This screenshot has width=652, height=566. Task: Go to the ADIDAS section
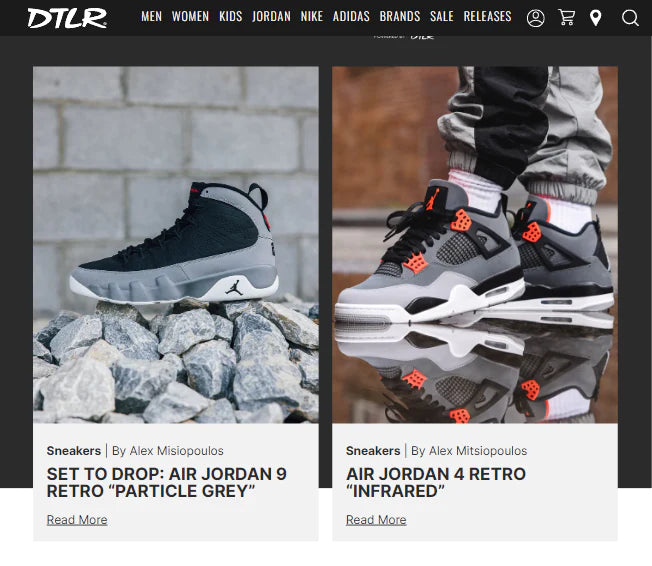[x=351, y=17]
